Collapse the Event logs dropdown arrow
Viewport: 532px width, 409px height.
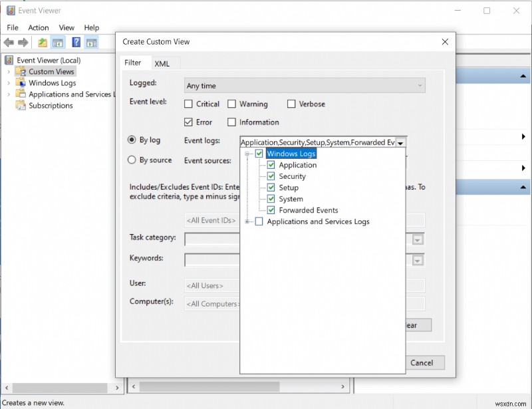pos(401,142)
